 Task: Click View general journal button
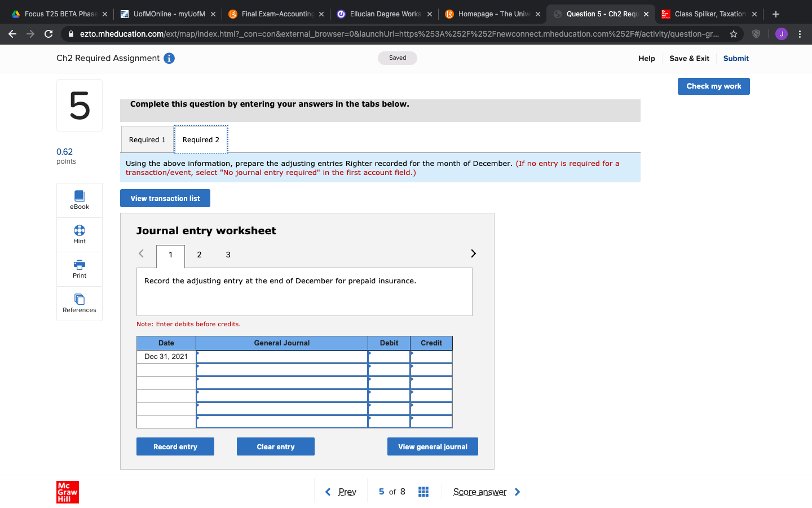(433, 446)
